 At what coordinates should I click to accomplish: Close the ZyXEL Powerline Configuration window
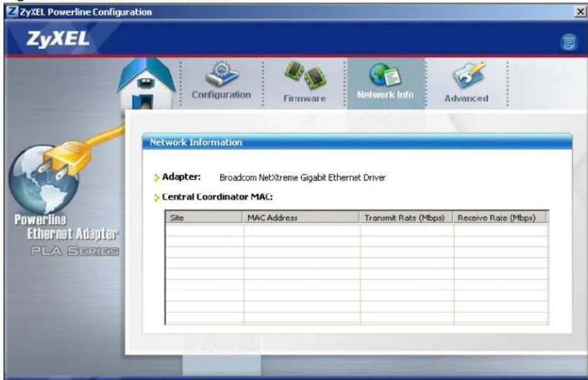coord(580,12)
